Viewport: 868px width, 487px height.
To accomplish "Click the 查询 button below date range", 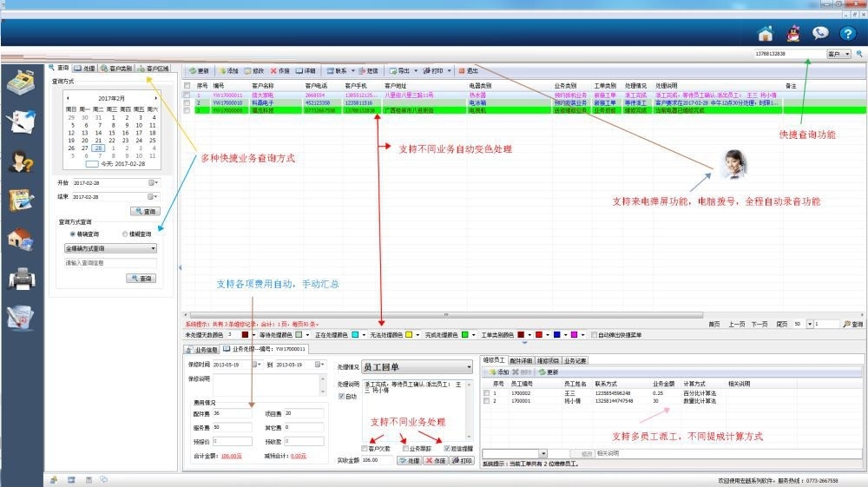I will point(145,212).
